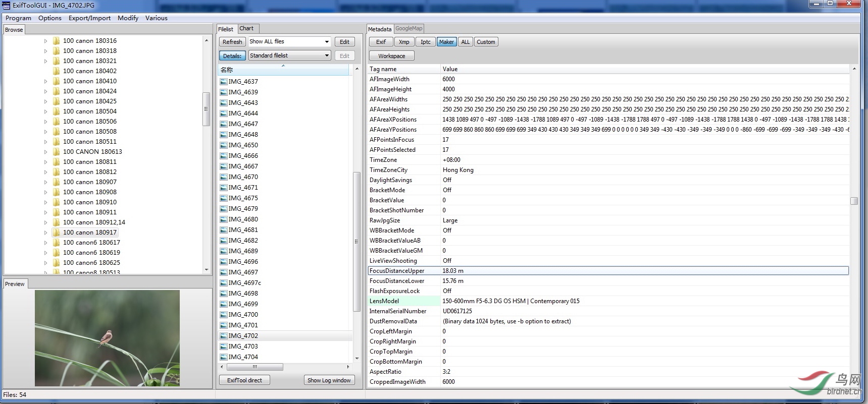Toggle the Details: view button
This screenshot has height=404, width=868.
click(232, 56)
